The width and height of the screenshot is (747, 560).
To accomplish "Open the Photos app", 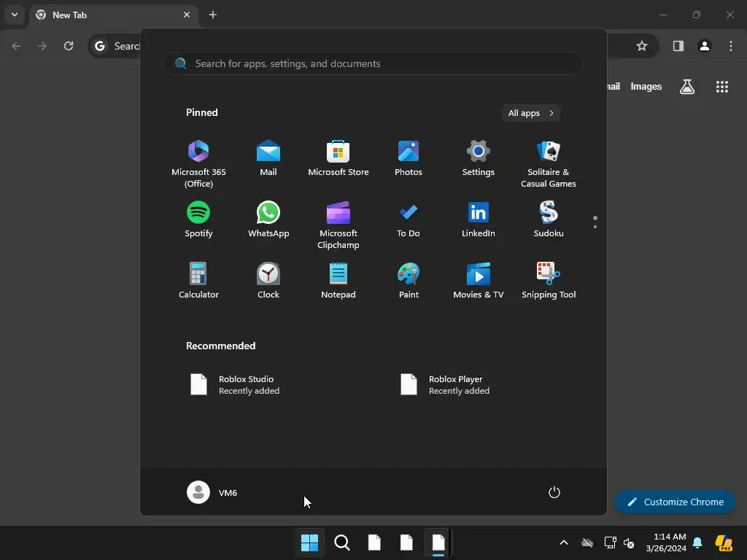I will click(409, 158).
